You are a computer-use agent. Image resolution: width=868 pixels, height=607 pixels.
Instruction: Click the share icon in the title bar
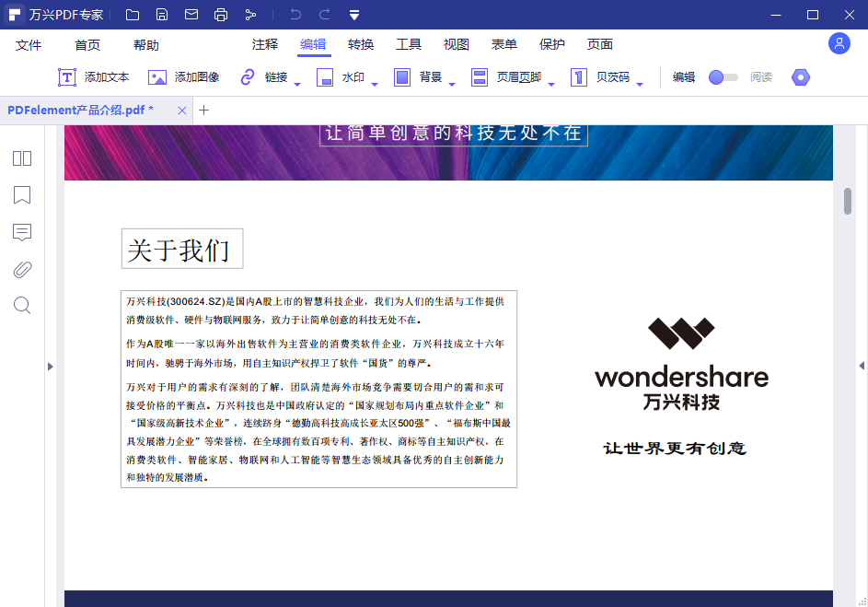pos(249,14)
